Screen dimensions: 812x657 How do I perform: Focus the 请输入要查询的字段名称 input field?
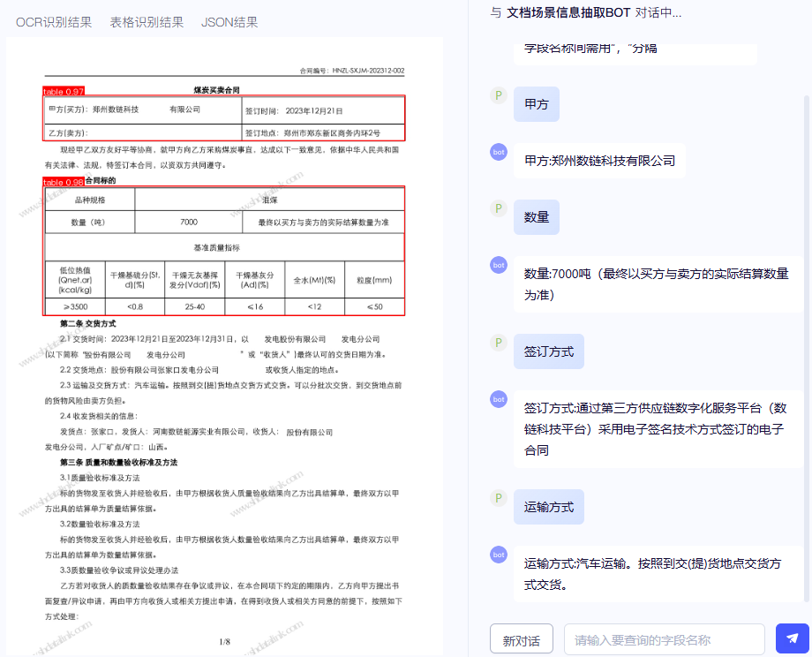tap(665, 640)
